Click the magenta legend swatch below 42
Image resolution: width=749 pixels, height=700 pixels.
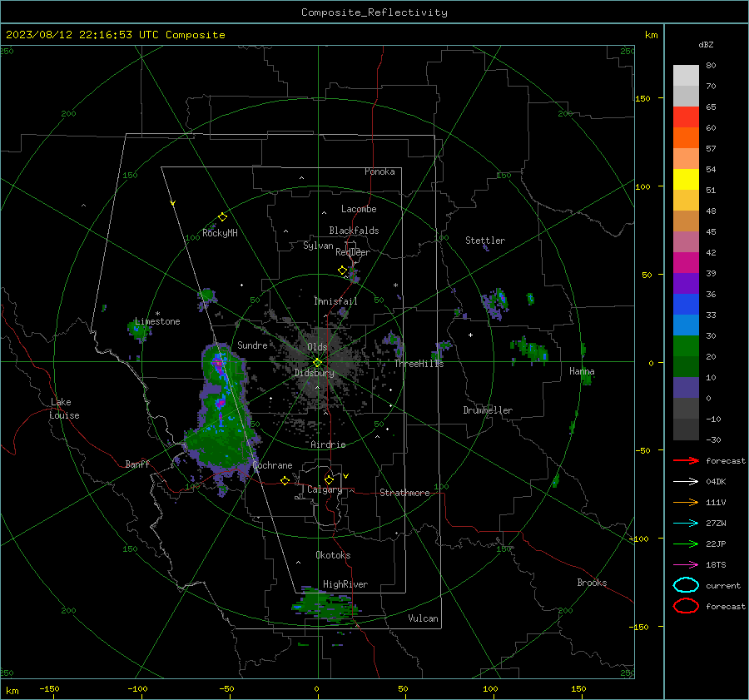(x=686, y=263)
